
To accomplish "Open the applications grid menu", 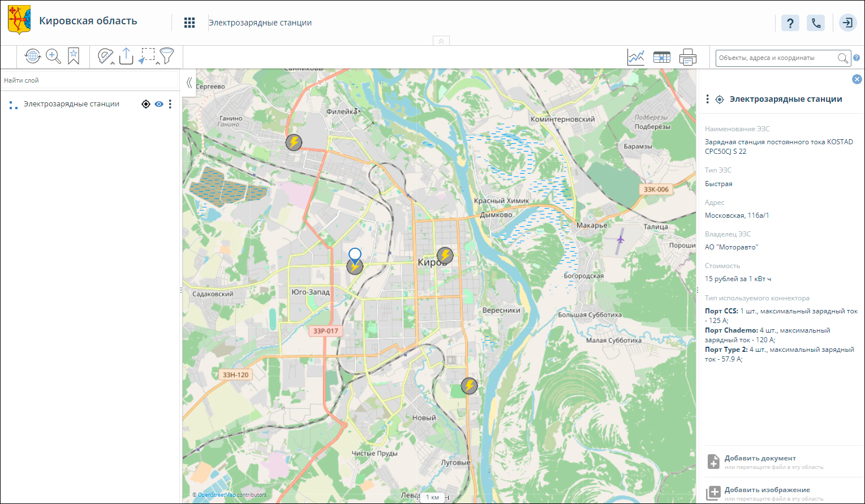I will pyautogui.click(x=190, y=23).
